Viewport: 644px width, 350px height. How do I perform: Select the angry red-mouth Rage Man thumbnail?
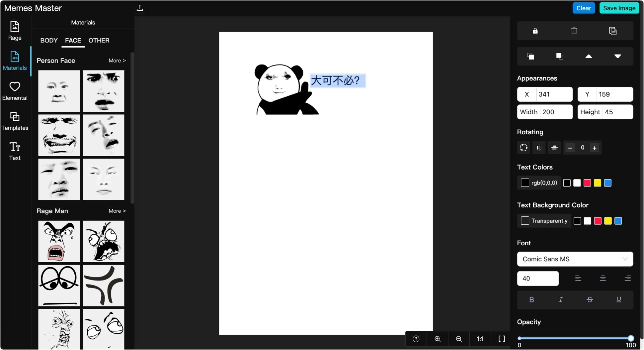click(x=59, y=241)
